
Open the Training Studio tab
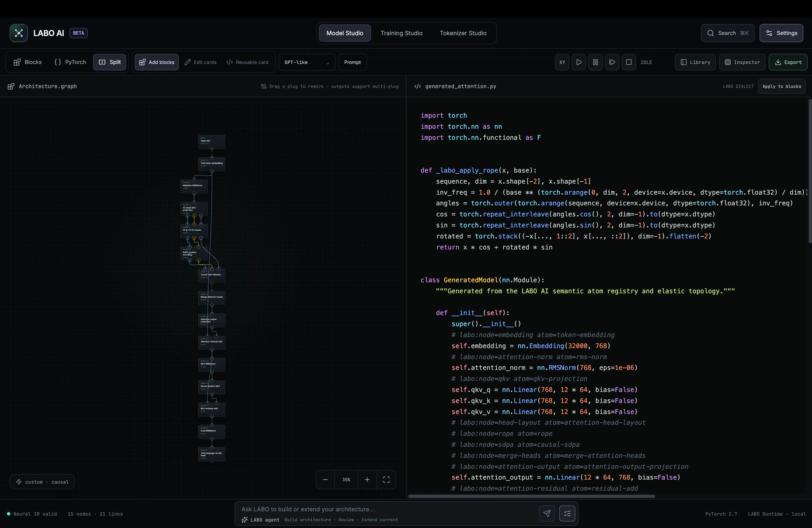[x=401, y=33]
